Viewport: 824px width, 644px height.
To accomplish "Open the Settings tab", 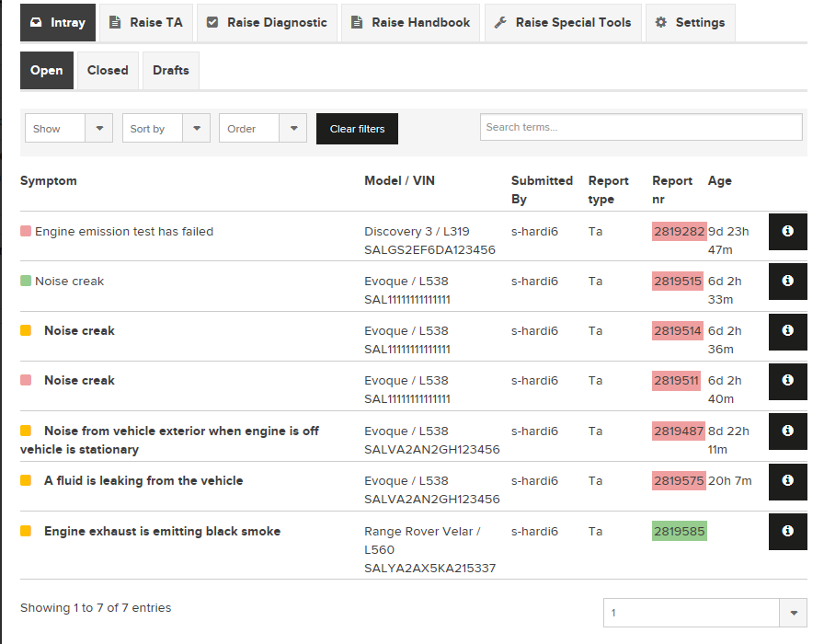I will (691, 23).
